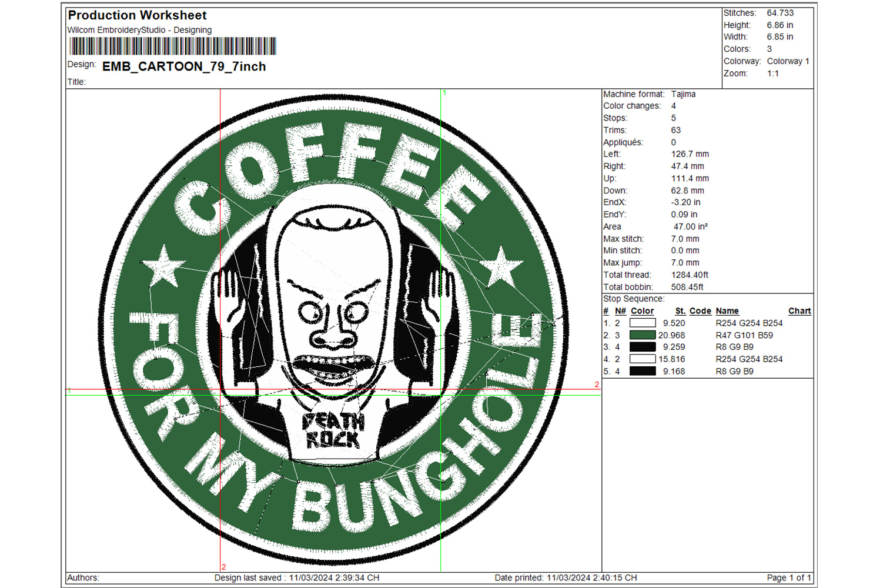Click the EndX value -3.20 in

point(685,202)
